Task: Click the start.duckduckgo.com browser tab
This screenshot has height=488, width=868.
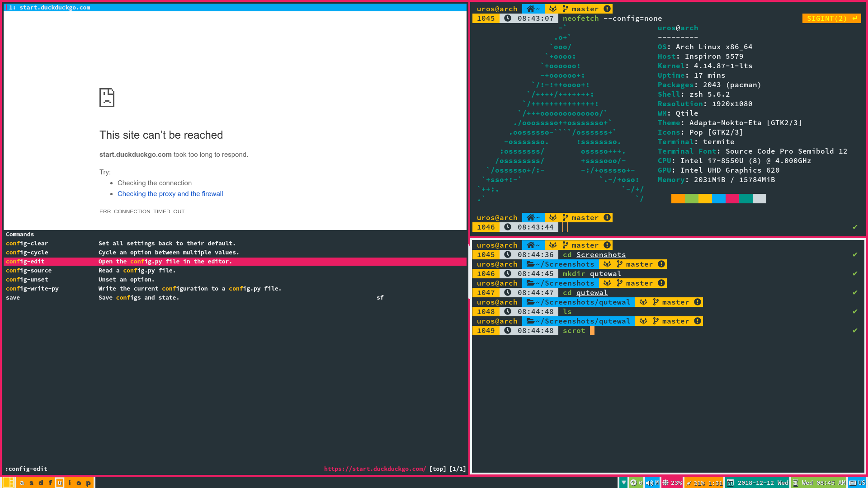Action: tap(54, 7)
